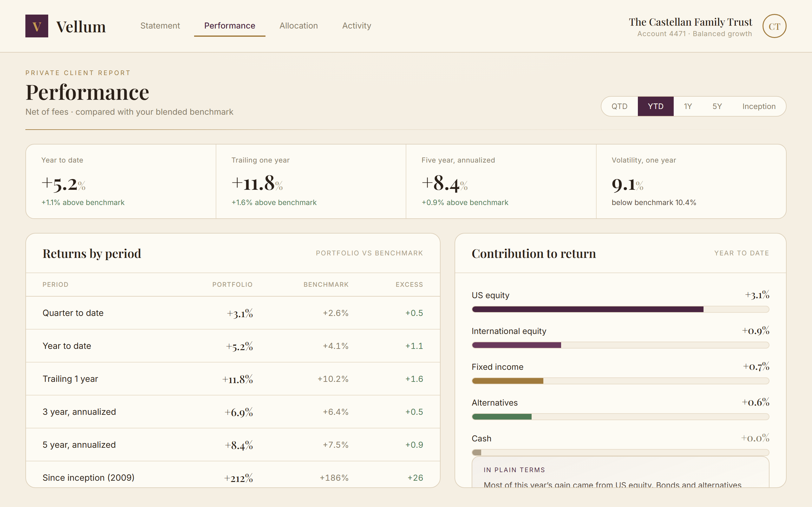
Task: Select the Quarter to date table row
Action: [x=233, y=313]
